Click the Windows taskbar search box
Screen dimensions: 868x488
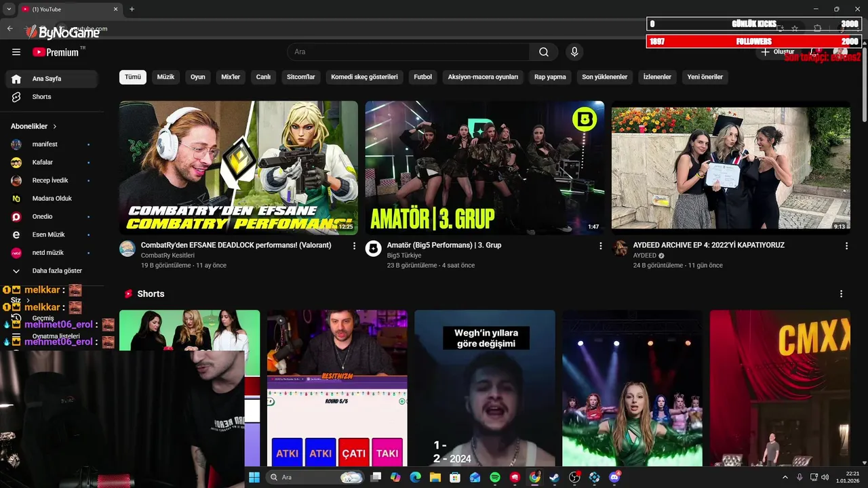click(315, 477)
